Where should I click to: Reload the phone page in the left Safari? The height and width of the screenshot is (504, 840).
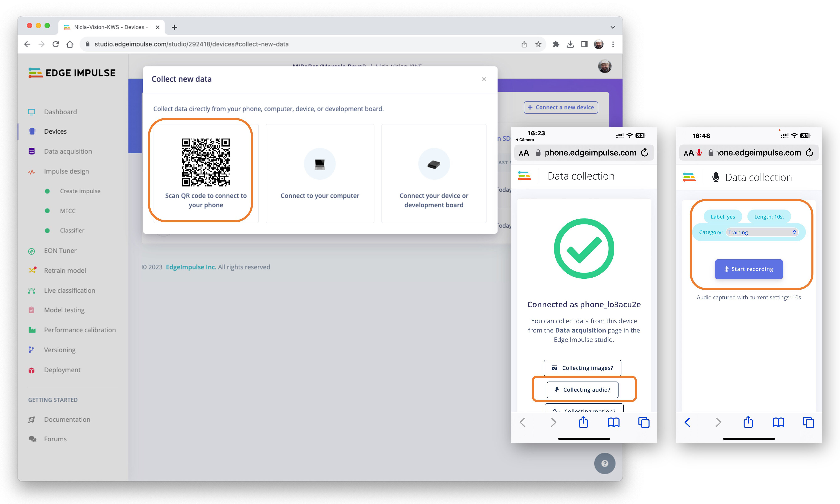(x=644, y=152)
